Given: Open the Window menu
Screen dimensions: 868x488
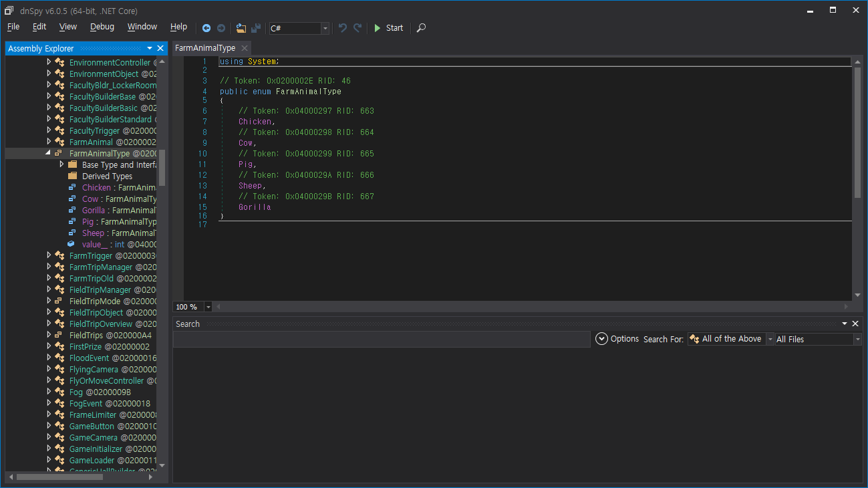Looking at the screenshot, I should point(142,27).
